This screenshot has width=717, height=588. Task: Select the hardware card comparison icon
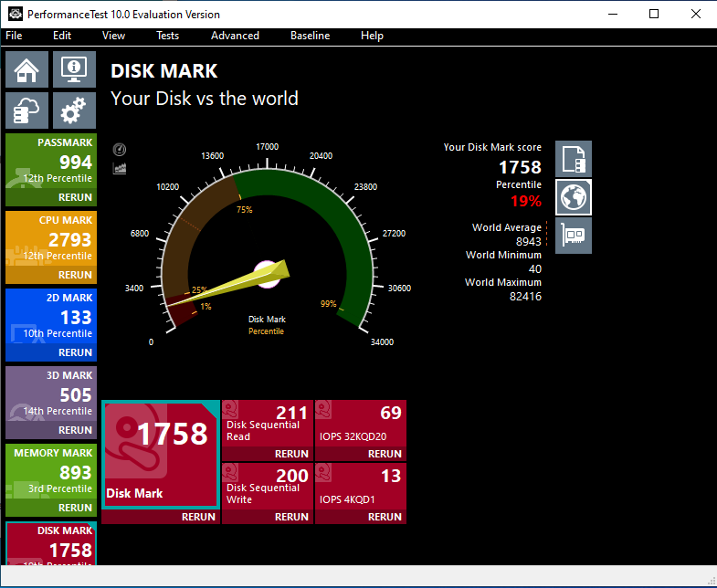574,236
